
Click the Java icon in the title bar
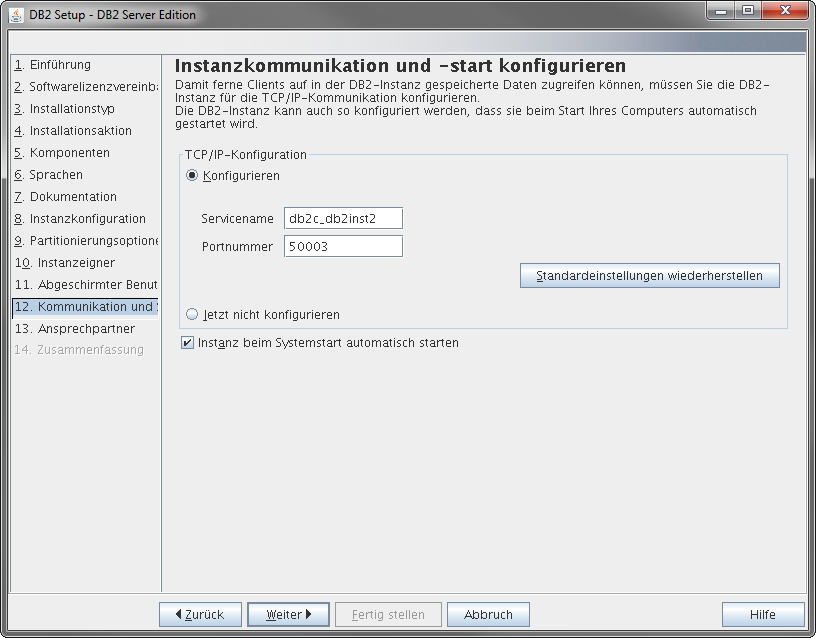point(16,15)
